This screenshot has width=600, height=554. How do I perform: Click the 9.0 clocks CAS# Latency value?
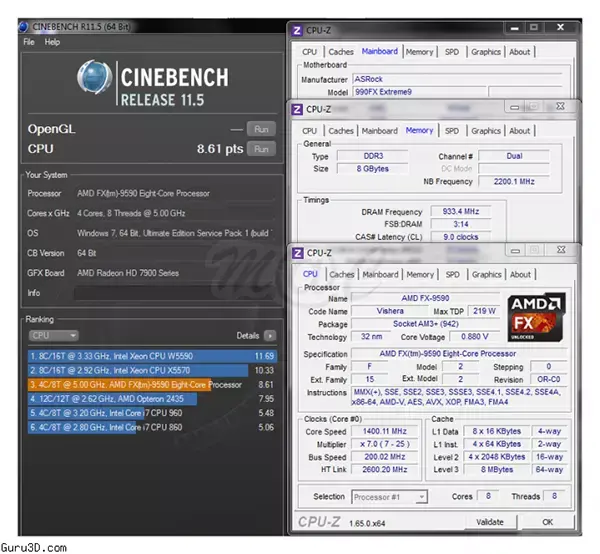(x=461, y=237)
